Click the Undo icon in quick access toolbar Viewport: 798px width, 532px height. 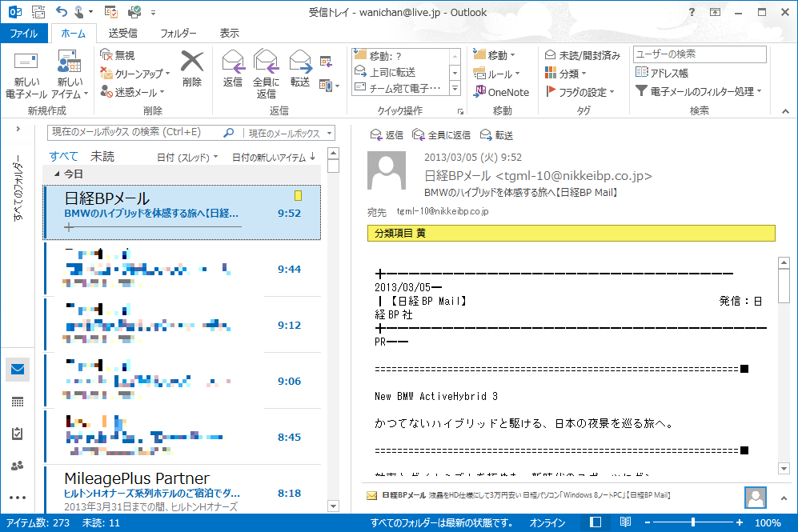click(x=61, y=11)
